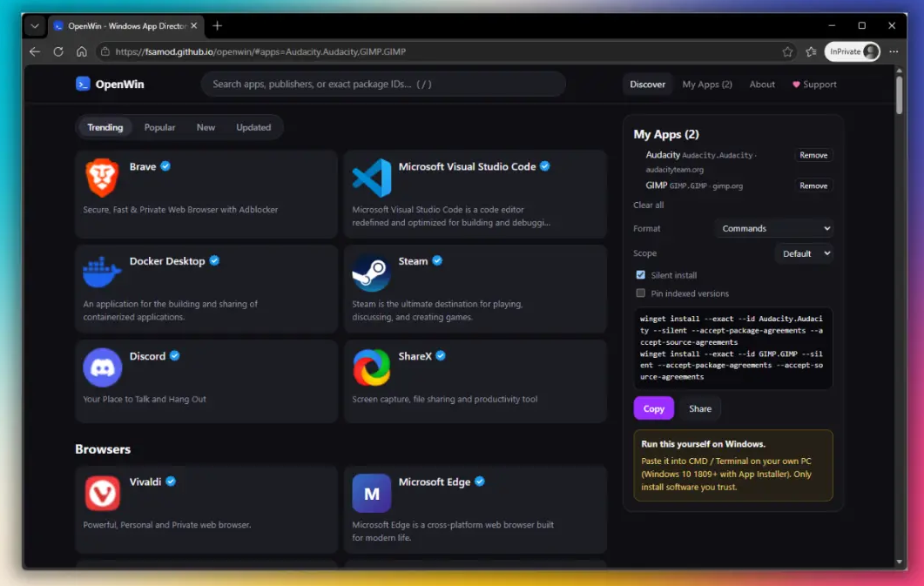Open My Apps (2) nav item
The width and height of the screenshot is (924, 586).
tap(707, 84)
